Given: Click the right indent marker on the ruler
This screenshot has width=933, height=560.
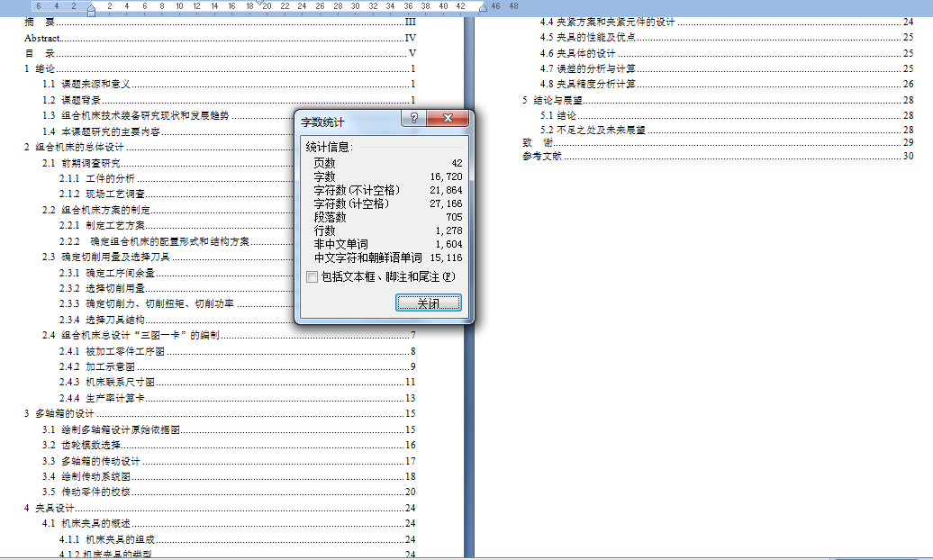Looking at the screenshot, I should 483,8.
